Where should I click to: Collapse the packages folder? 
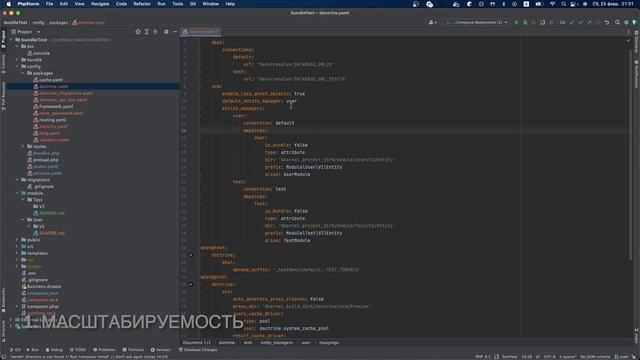point(23,73)
